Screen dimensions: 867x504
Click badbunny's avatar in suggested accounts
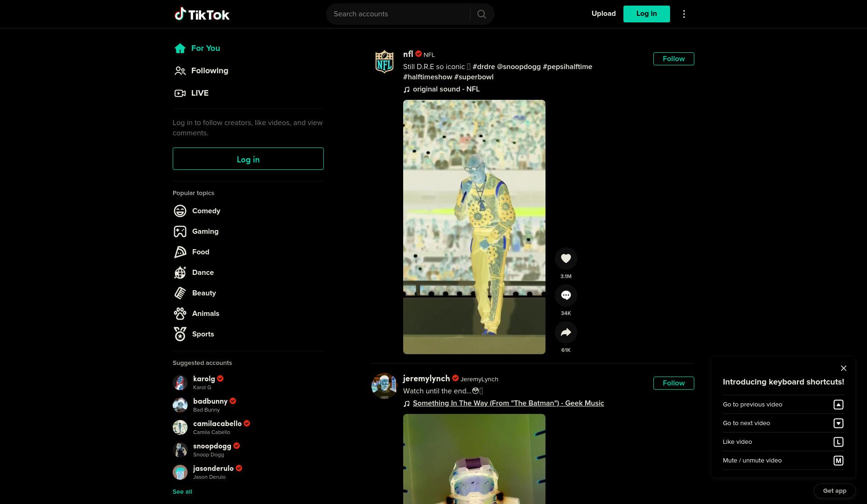coord(180,405)
